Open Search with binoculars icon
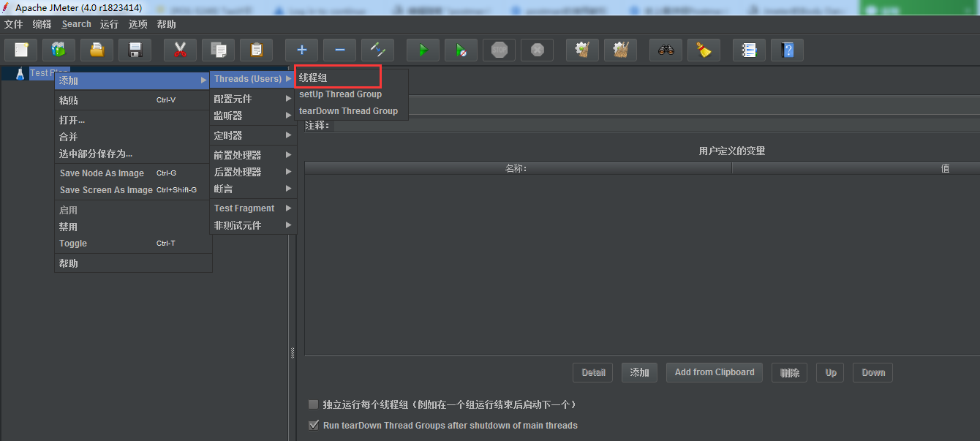This screenshot has width=980, height=441. point(666,50)
